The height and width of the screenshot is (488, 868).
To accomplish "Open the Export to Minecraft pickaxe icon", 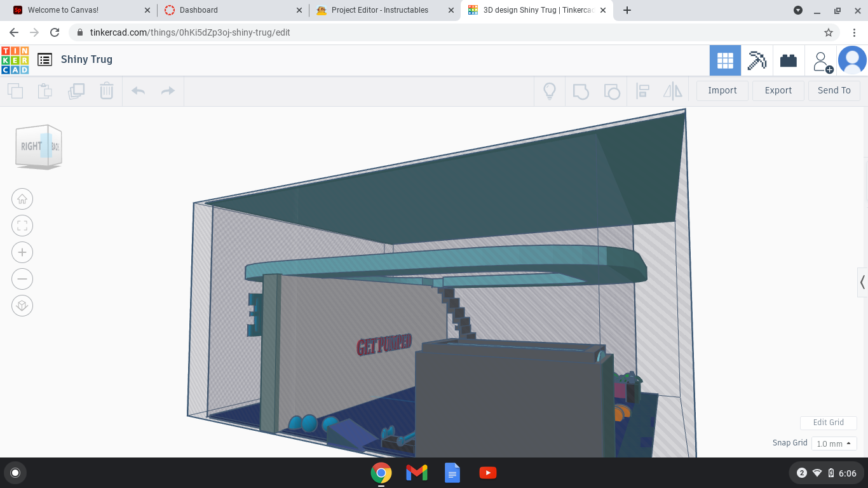I will point(757,59).
